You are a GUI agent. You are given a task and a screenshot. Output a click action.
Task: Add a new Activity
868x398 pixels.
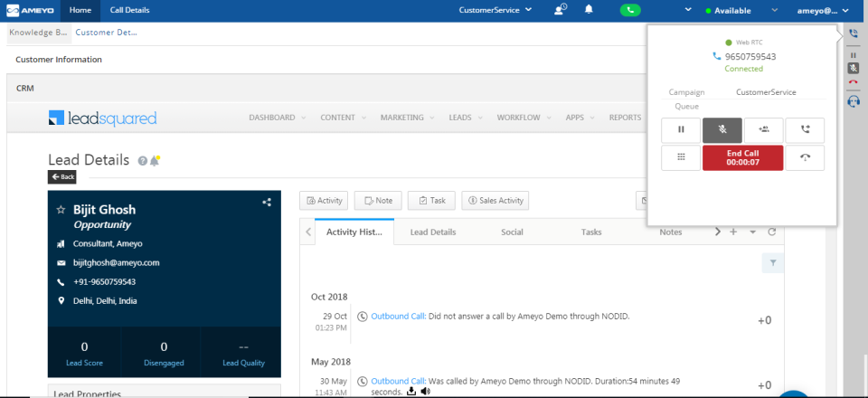[x=324, y=201]
